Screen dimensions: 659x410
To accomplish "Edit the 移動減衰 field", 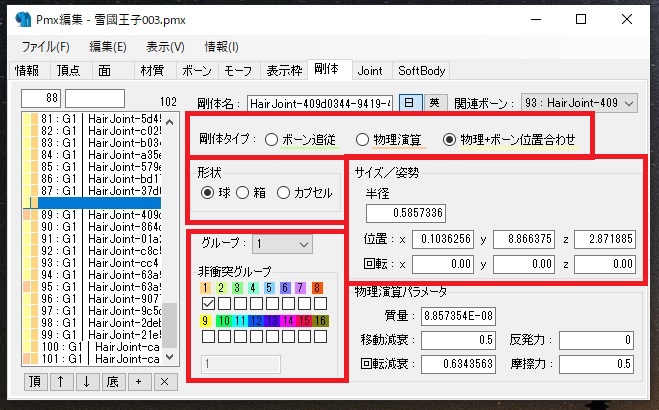I will pyautogui.click(x=458, y=340).
